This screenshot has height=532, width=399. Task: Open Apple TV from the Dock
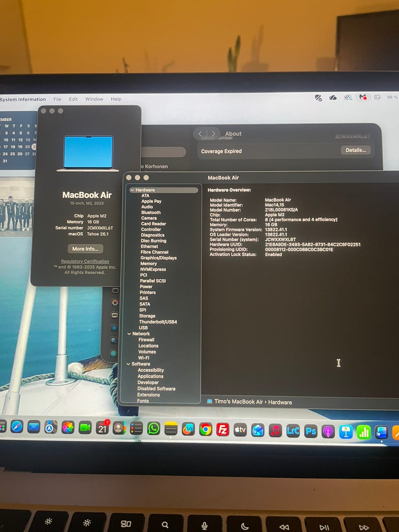240,430
